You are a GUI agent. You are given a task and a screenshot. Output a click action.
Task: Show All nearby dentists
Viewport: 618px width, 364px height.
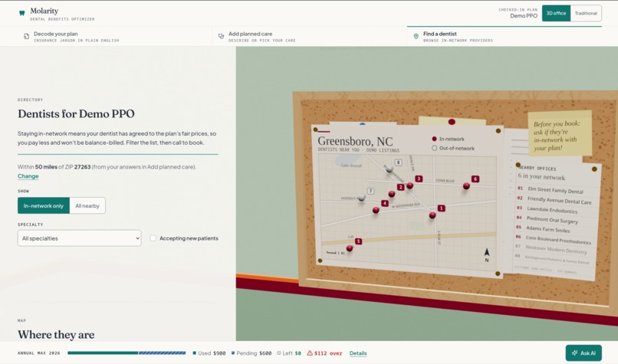(87, 205)
